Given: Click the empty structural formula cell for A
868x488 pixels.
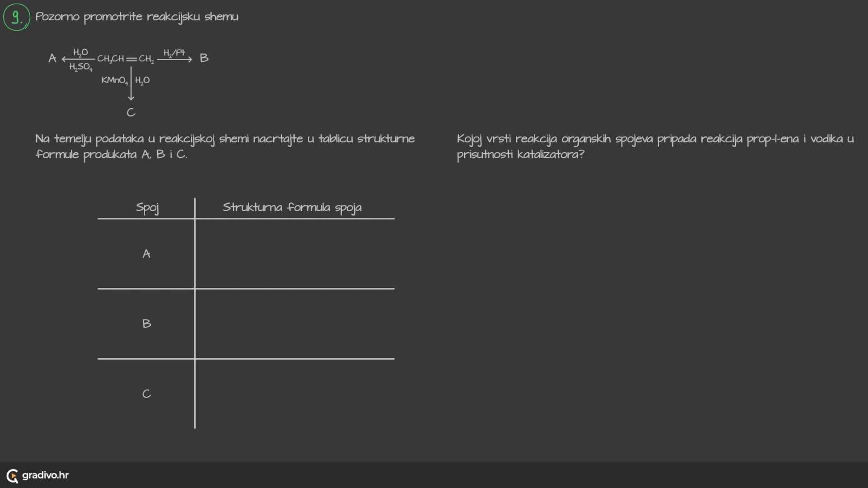Looking at the screenshot, I should pyautogui.click(x=295, y=254).
